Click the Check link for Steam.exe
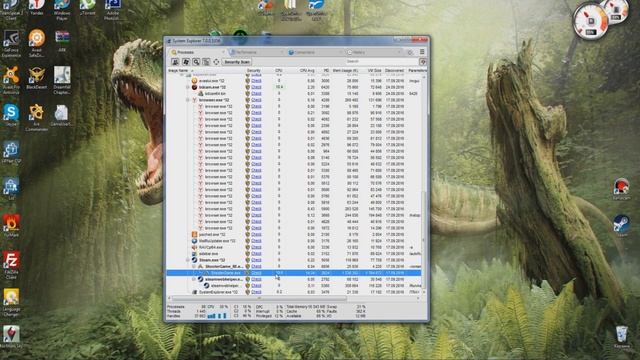 pyautogui.click(x=256, y=260)
